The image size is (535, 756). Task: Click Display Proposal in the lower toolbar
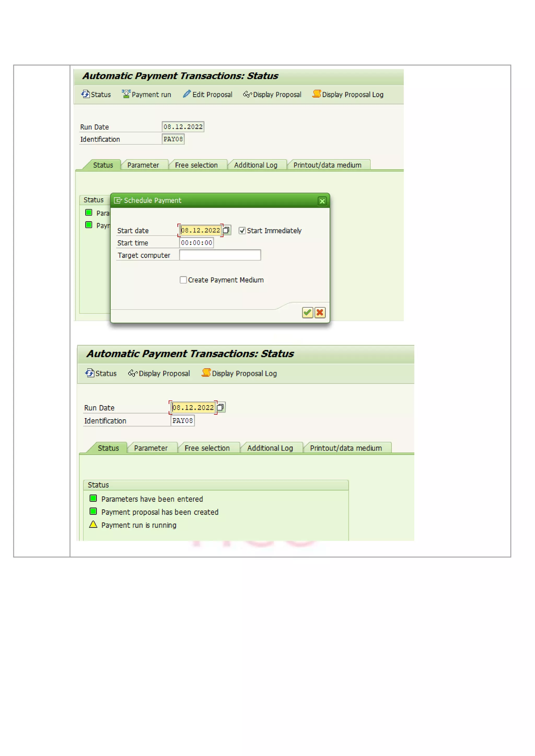(159, 373)
